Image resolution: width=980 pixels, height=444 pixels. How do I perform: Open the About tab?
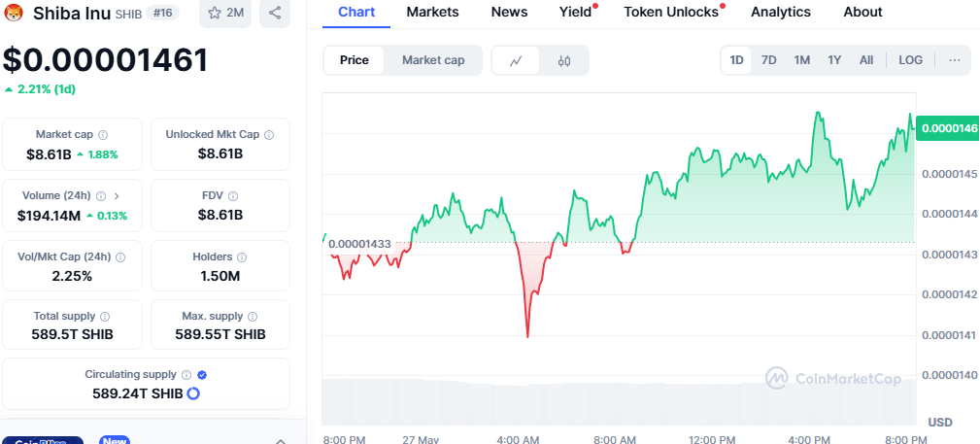(x=863, y=12)
